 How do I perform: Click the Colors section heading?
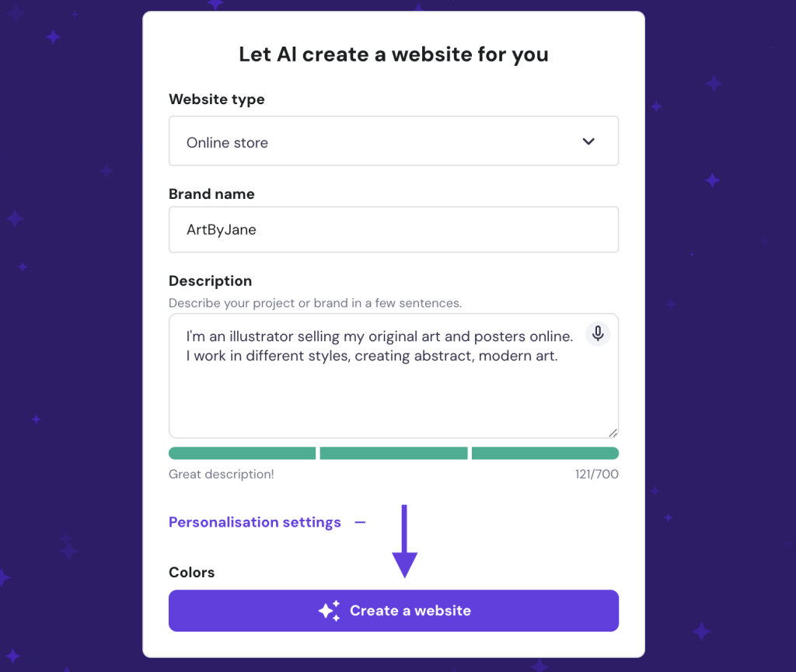pyautogui.click(x=191, y=573)
